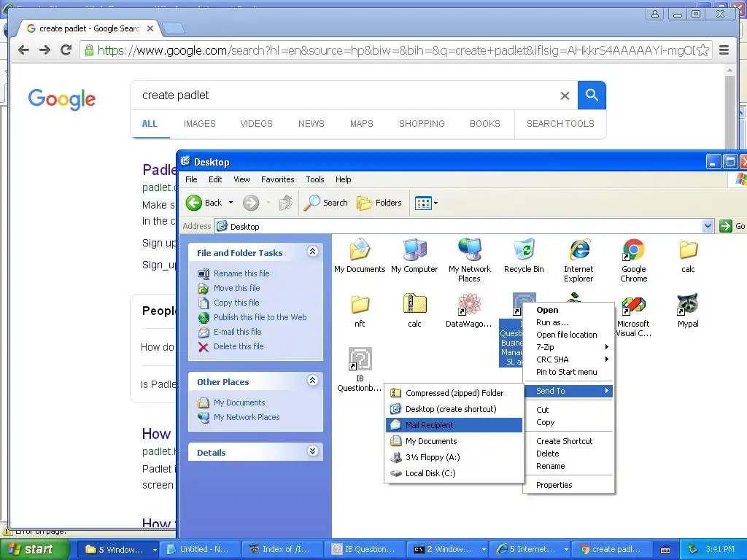Click Delete this file link

239,346
